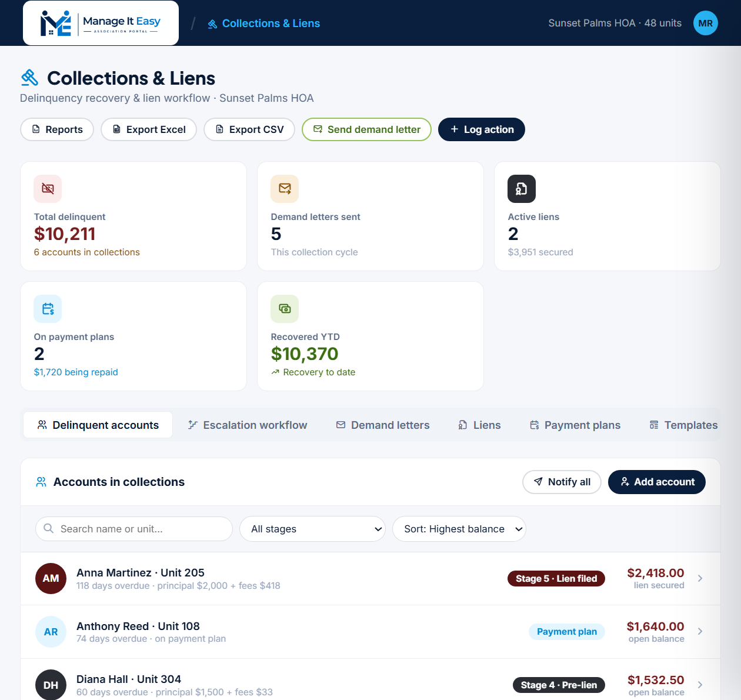Click the gavel icon in breadcrumb
This screenshot has width=741, height=700.
click(x=212, y=24)
